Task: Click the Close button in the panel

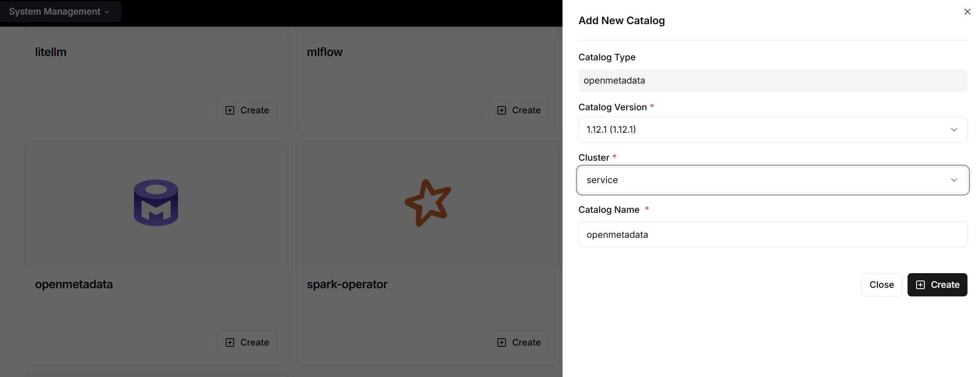Action: [882, 285]
